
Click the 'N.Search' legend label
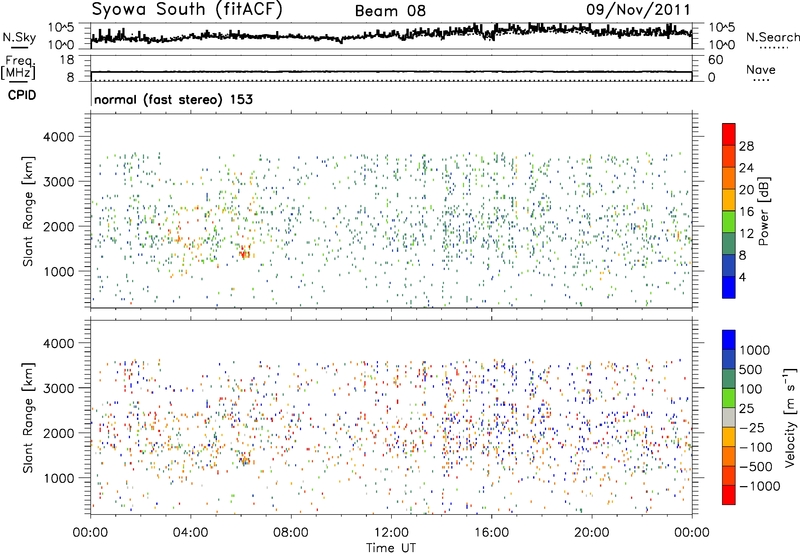pos(773,37)
